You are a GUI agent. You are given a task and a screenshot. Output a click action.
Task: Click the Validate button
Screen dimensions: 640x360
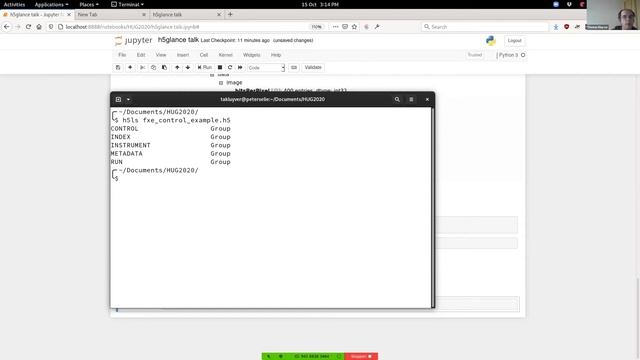click(313, 67)
